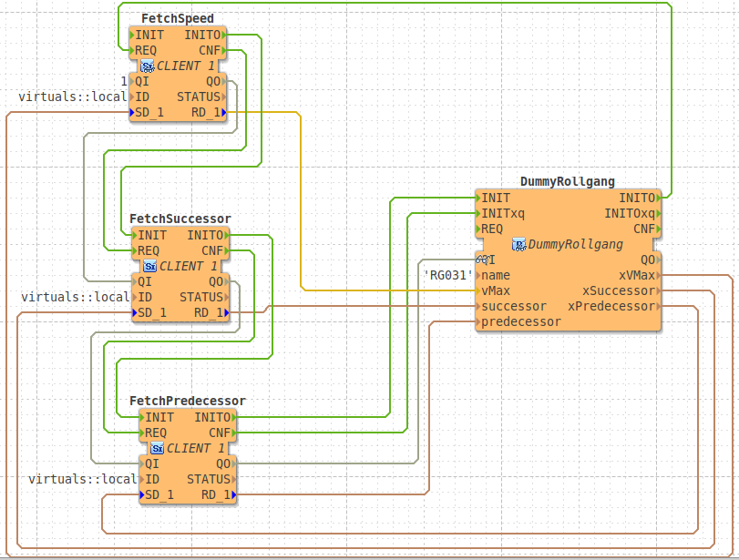
Task: Toggle the QO output pin on FetchSpeed
Action: [x=214, y=81]
